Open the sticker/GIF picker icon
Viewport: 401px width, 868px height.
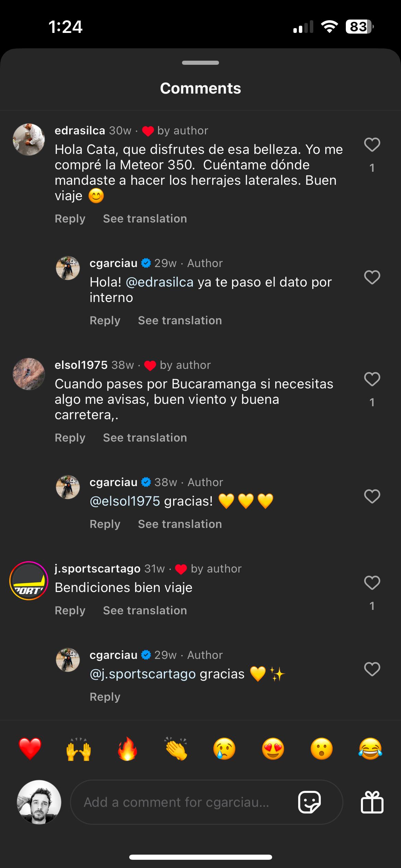click(x=309, y=802)
